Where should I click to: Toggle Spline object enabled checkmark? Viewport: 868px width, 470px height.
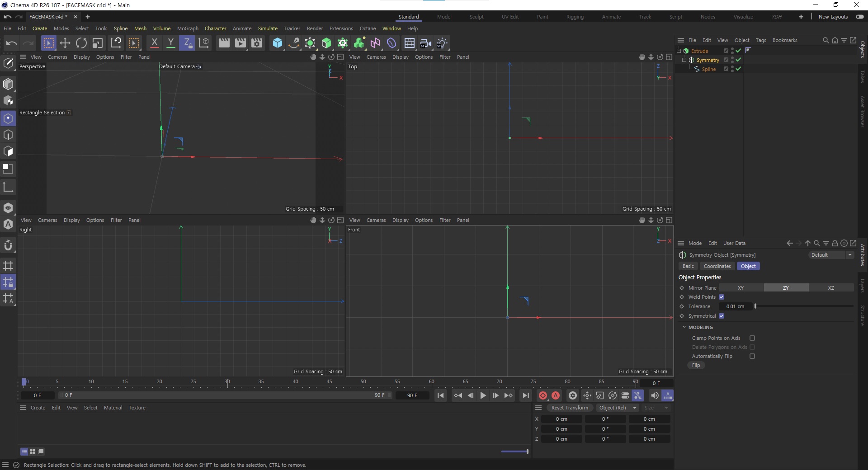738,69
